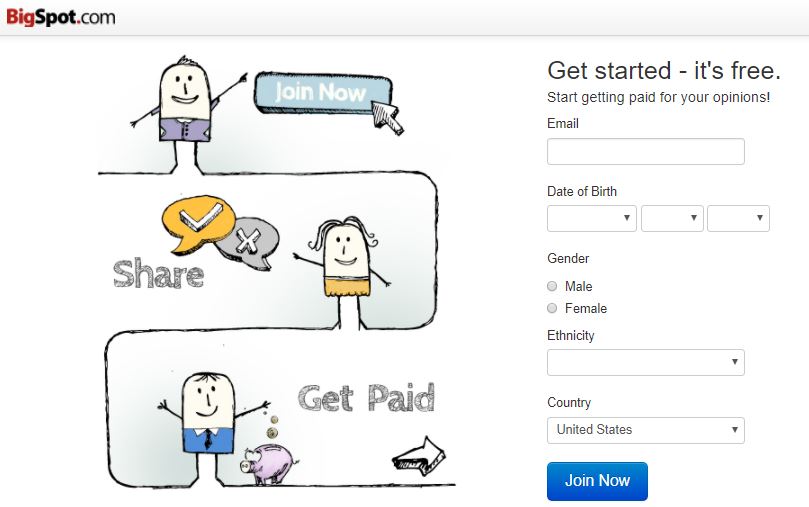This screenshot has height=507, width=809.
Task: Expand the Ethnicity dropdown
Action: [645, 363]
